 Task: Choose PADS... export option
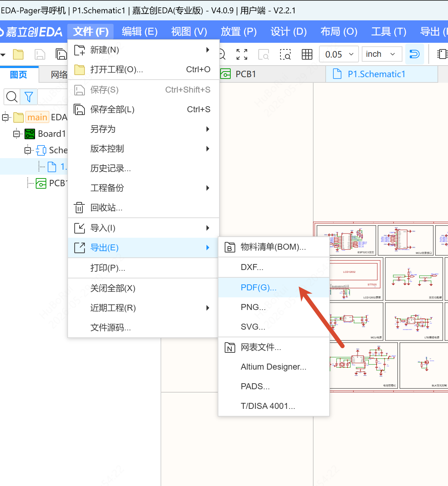pyautogui.click(x=274, y=386)
